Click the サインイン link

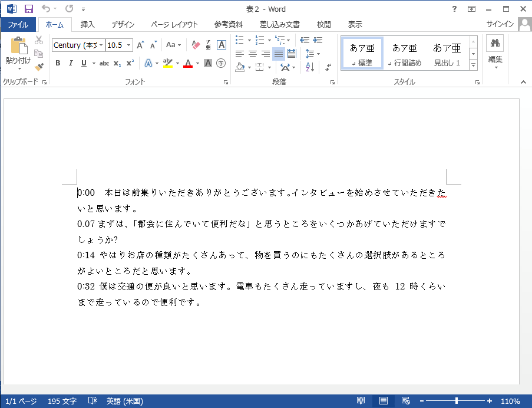[500, 24]
